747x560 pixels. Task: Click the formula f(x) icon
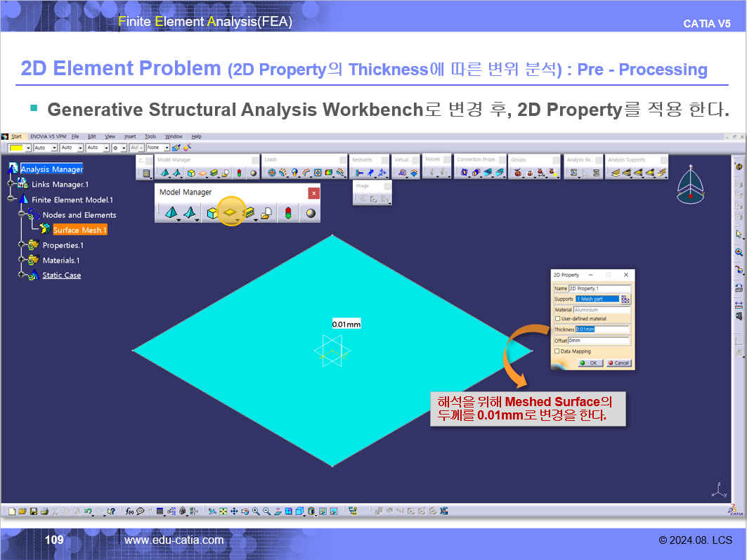(129, 511)
